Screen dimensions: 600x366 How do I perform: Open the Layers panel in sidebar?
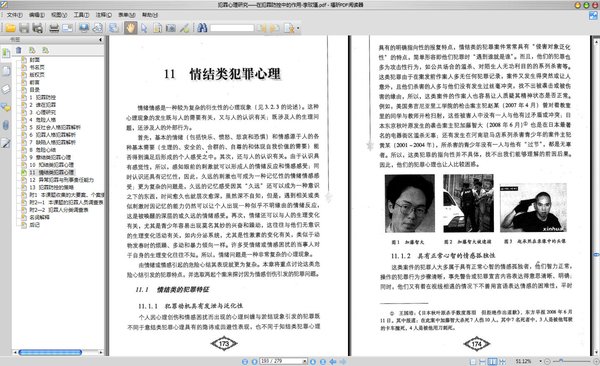(x=6, y=89)
